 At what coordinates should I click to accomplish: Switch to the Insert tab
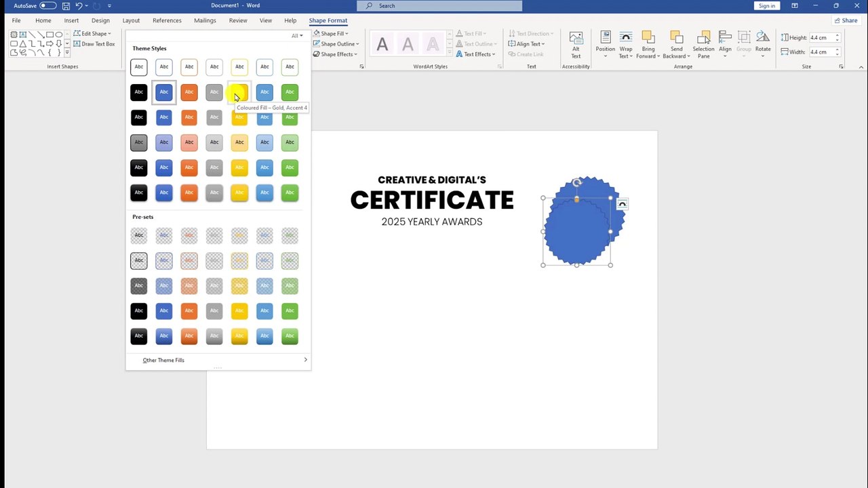coord(71,20)
